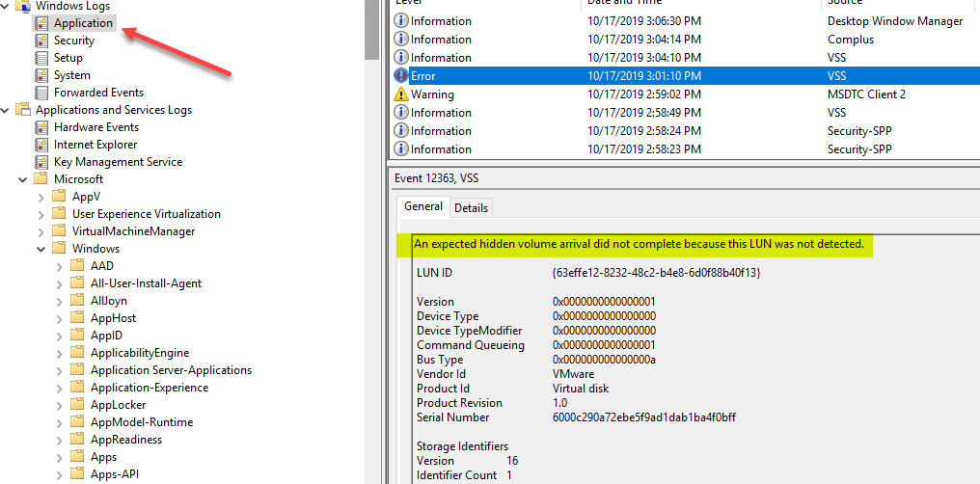Click info icon of 3:04:10 PM VSS event

coord(400,58)
